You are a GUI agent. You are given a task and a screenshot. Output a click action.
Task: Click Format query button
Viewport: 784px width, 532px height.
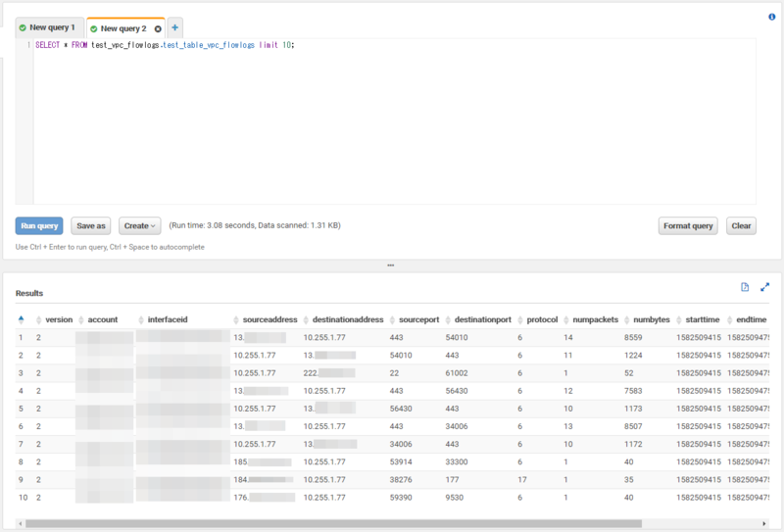(688, 225)
